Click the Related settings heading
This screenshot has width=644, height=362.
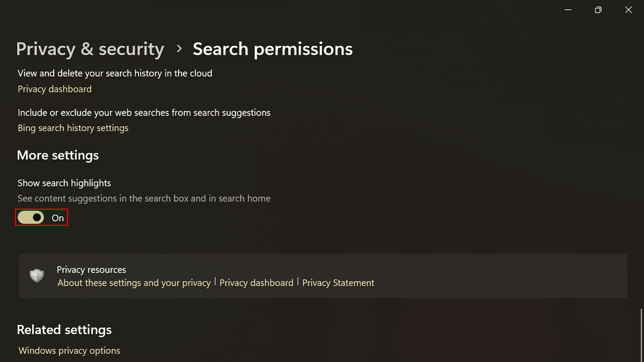pos(64,330)
